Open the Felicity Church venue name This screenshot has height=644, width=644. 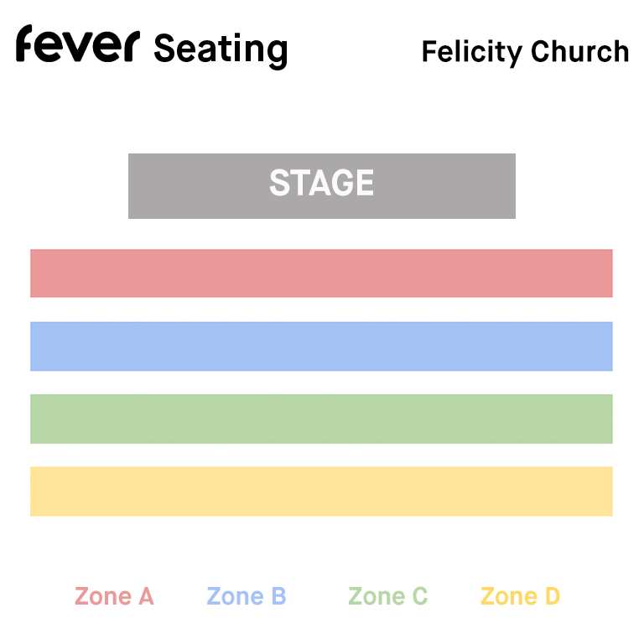pyautogui.click(x=525, y=52)
